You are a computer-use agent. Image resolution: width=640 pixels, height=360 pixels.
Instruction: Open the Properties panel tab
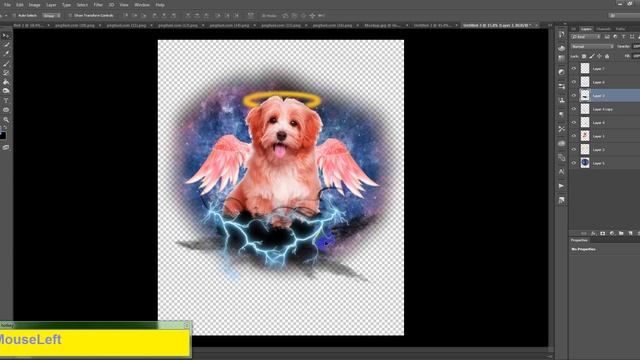[579, 240]
